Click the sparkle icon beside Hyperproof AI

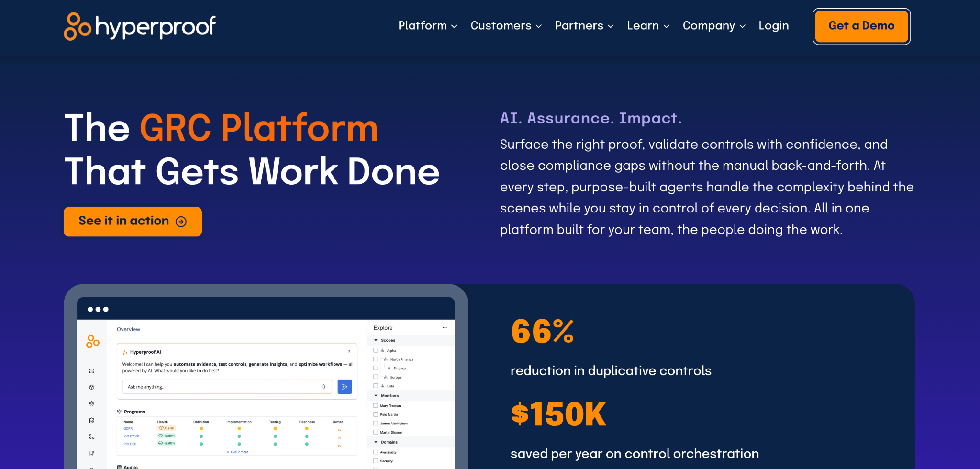(x=125, y=352)
